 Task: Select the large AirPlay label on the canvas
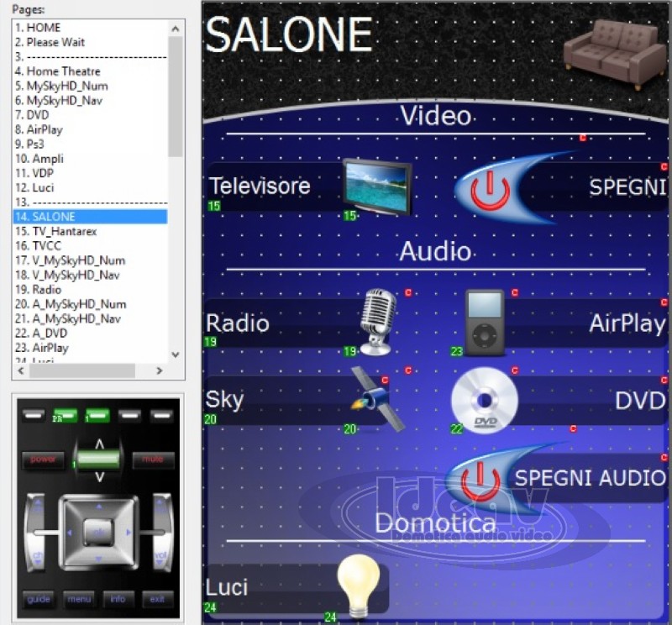(x=627, y=323)
